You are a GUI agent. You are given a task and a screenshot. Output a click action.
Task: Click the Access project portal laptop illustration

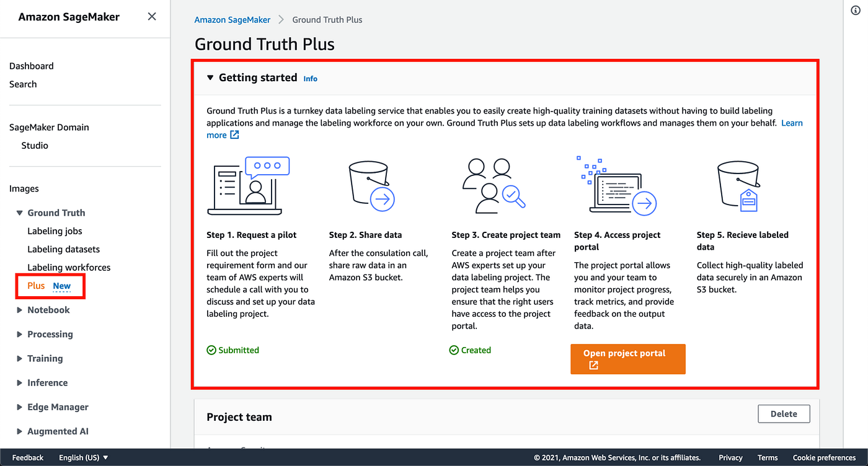click(x=616, y=185)
